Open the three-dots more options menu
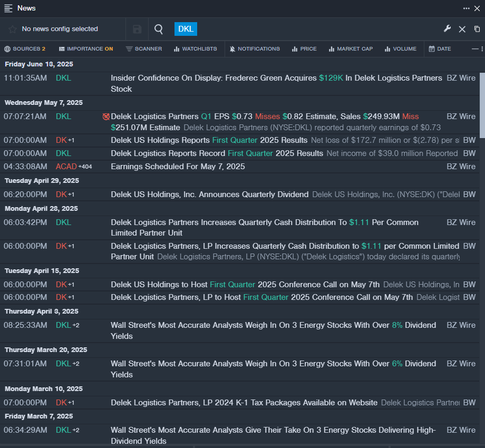Screen dimensions: 485x448 pyautogui.click(x=466, y=8)
